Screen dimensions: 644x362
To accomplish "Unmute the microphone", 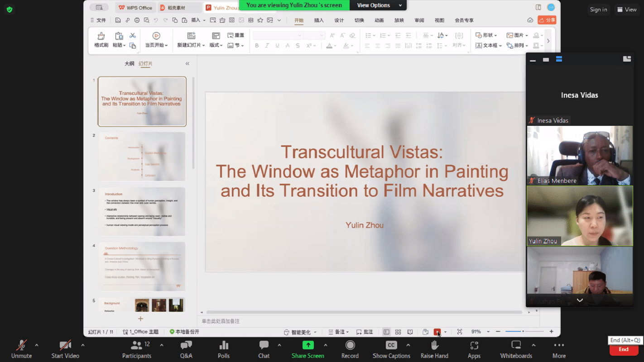I will point(21,346).
